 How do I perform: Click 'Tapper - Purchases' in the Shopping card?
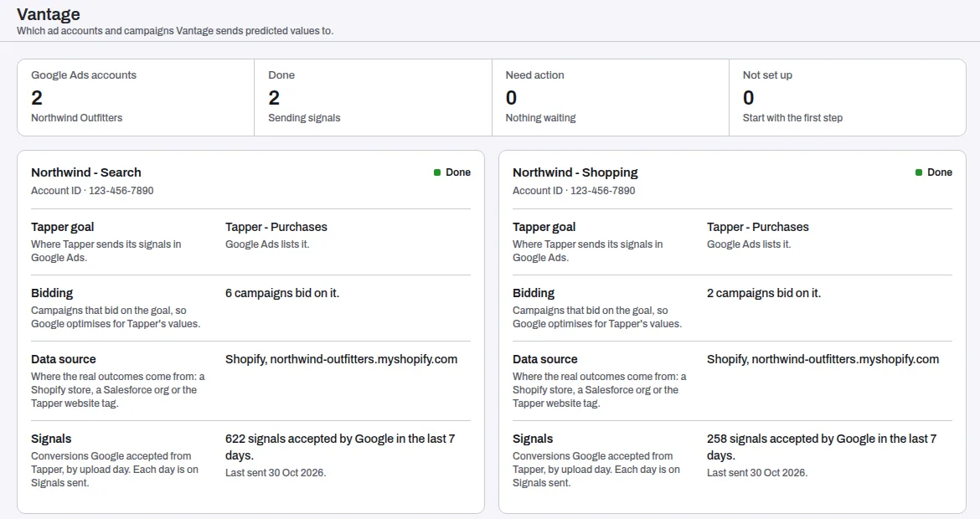[x=757, y=227]
